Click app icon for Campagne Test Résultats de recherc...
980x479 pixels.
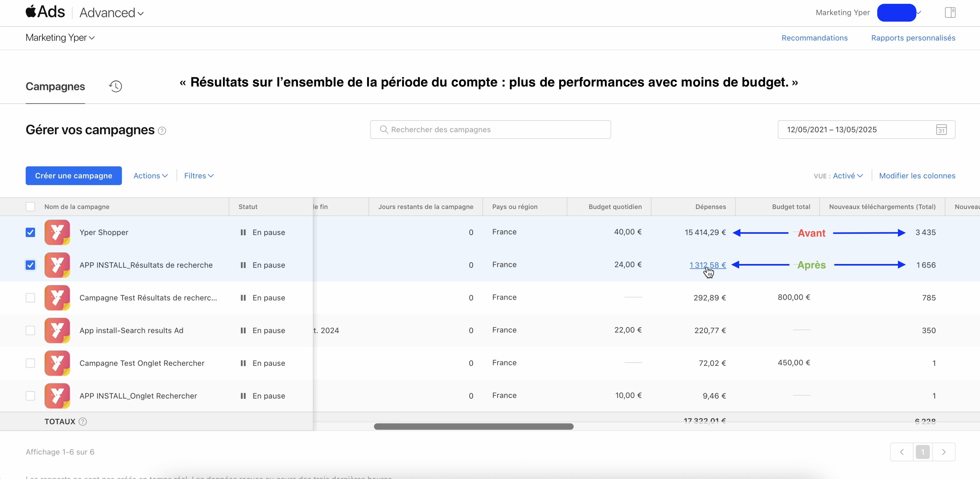(x=57, y=298)
